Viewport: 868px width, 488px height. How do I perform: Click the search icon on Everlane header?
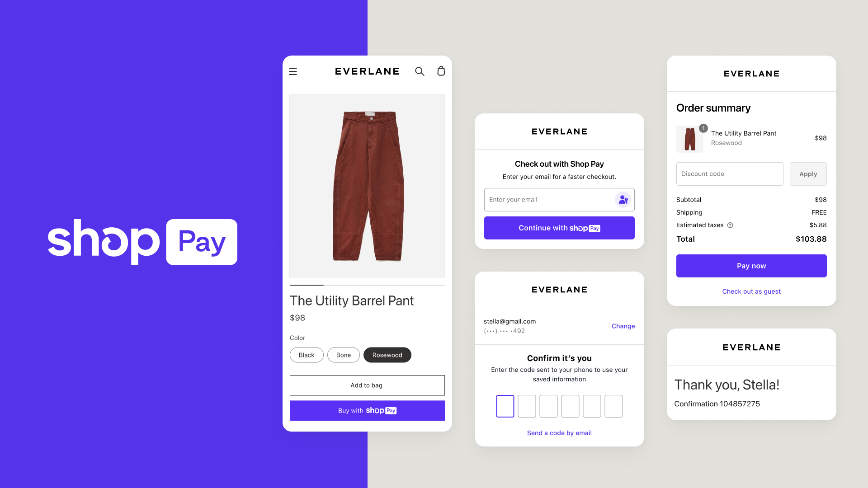[x=420, y=71]
